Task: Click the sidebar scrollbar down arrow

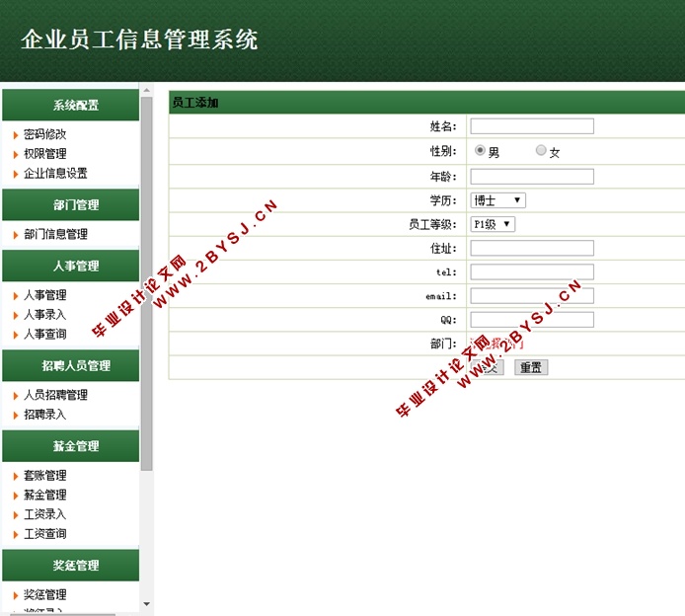Action: [147, 604]
